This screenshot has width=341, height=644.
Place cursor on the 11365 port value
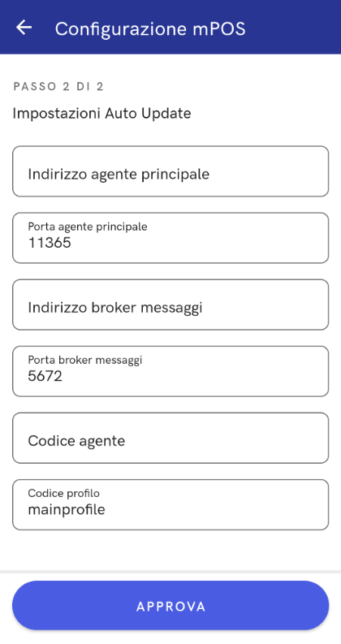[x=50, y=243]
